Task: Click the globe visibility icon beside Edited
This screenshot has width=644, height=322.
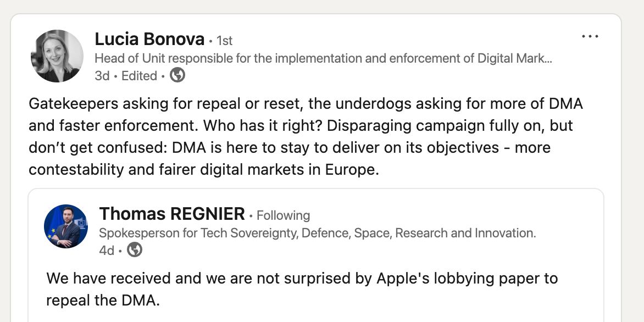Action: click(177, 75)
